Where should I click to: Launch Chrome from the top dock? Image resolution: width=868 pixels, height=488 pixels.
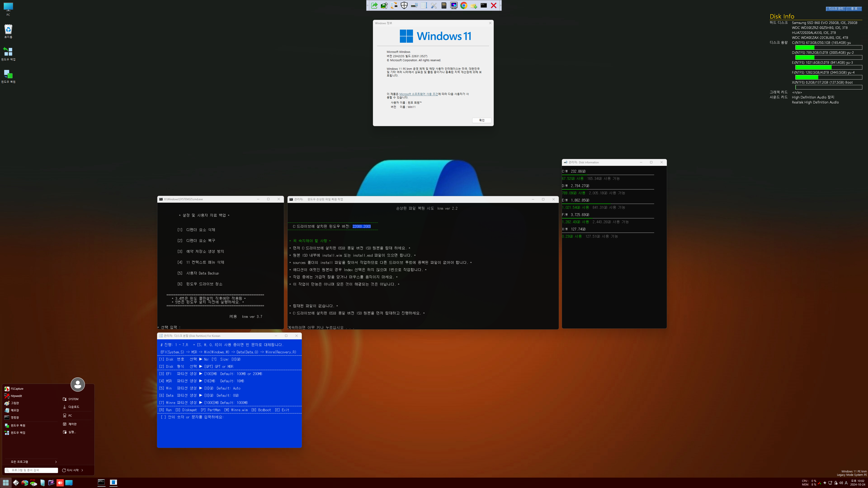tap(464, 5)
